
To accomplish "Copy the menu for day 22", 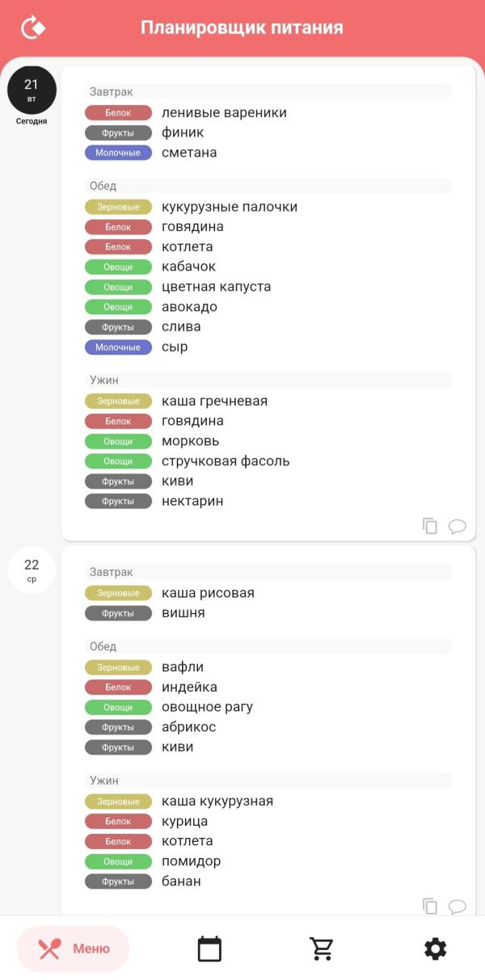I will [x=430, y=906].
